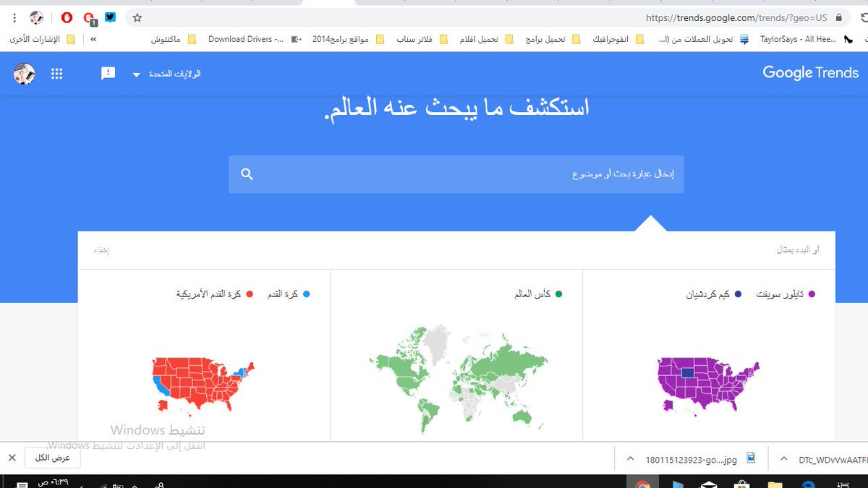Click the green كأس العالم legend dot
868x488 pixels.
tap(558, 294)
